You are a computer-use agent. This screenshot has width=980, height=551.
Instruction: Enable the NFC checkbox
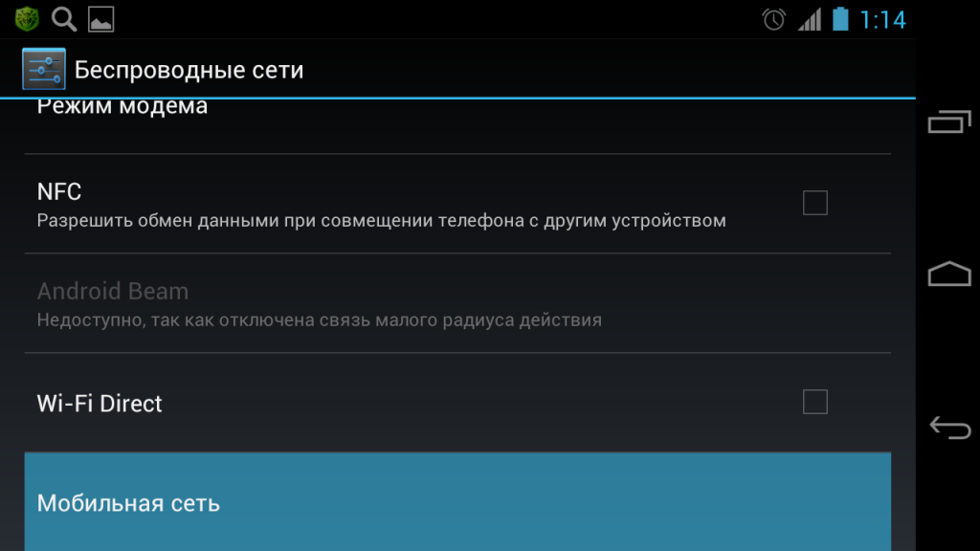815,203
